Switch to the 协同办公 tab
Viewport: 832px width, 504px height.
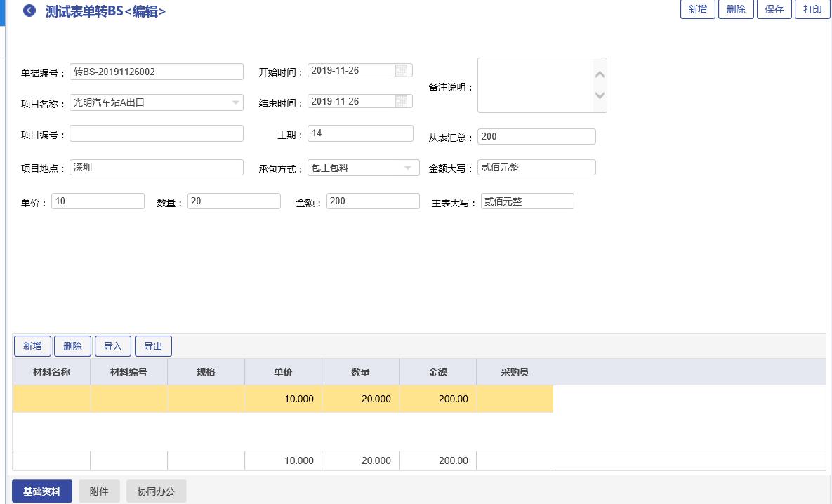click(x=156, y=491)
